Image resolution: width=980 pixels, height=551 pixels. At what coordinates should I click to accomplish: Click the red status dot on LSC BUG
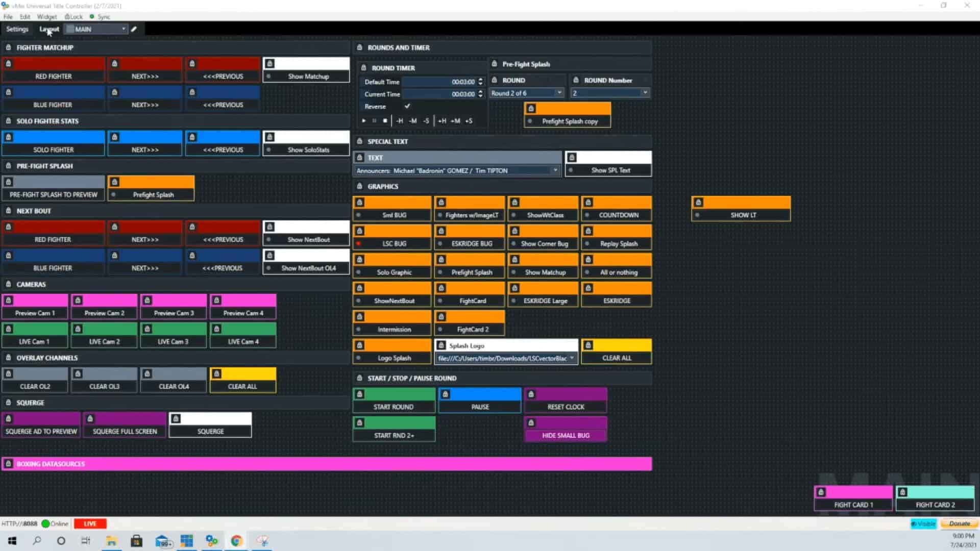point(359,243)
